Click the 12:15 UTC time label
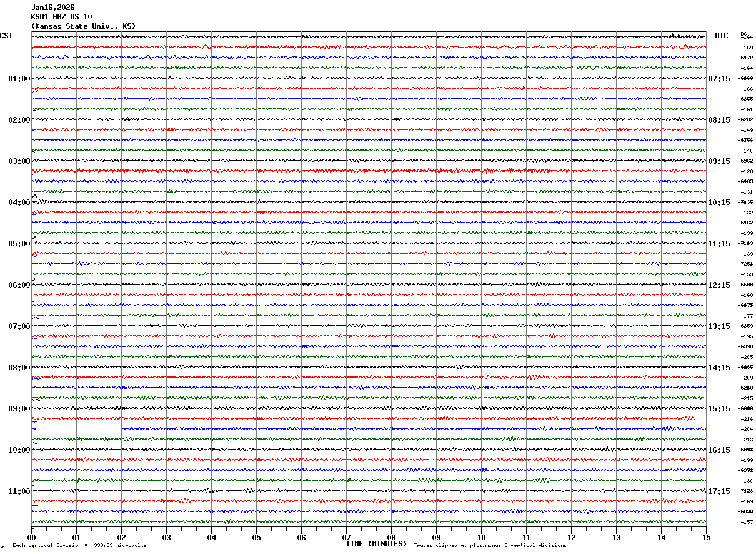This screenshot has width=756, height=554. [719, 285]
